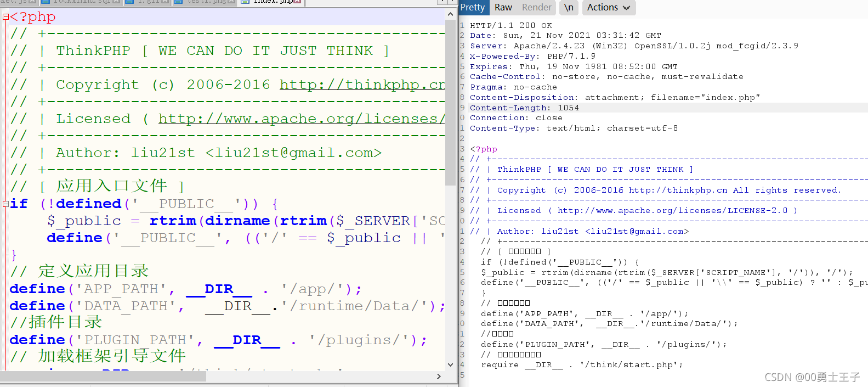868x387 pixels.
Task: Click the 'Copyright (c) 2006-2016' line in the response
Action: 655,190
